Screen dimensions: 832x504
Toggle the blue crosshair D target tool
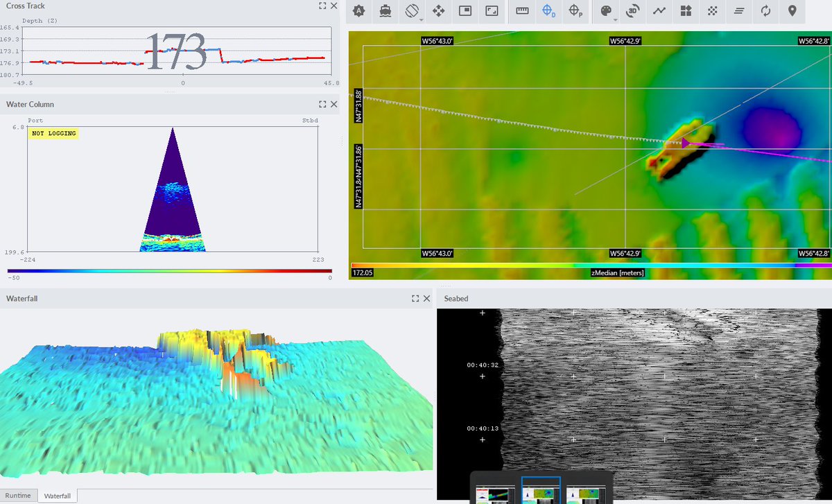click(x=548, y=11)
